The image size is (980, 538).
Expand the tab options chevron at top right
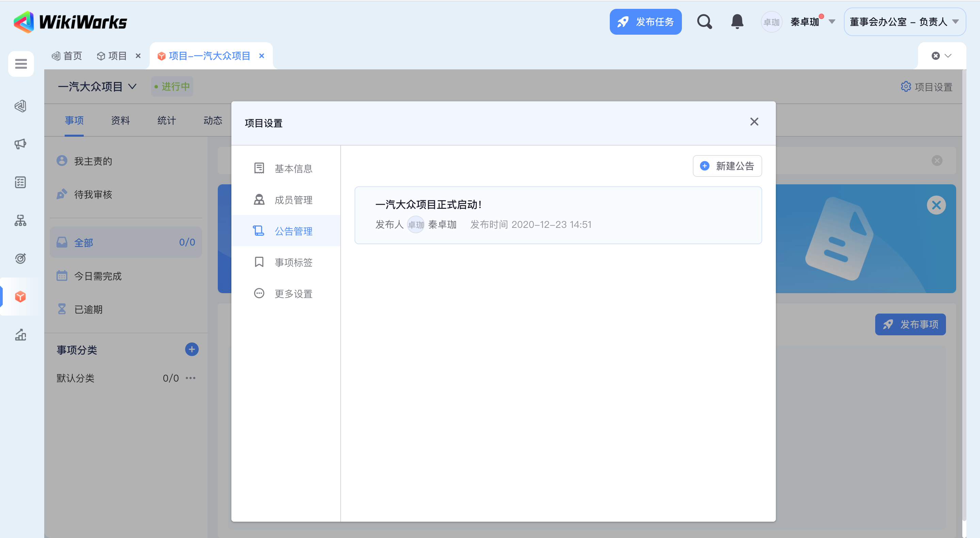(948, 56)
